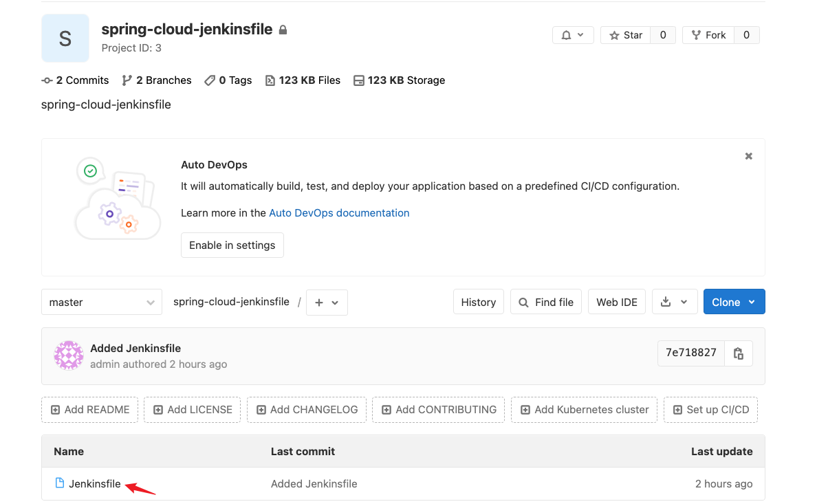Viewport: 817px width, 504px height.
Task: View the 123 KB Storage statistics
Action: pos(399,80)
